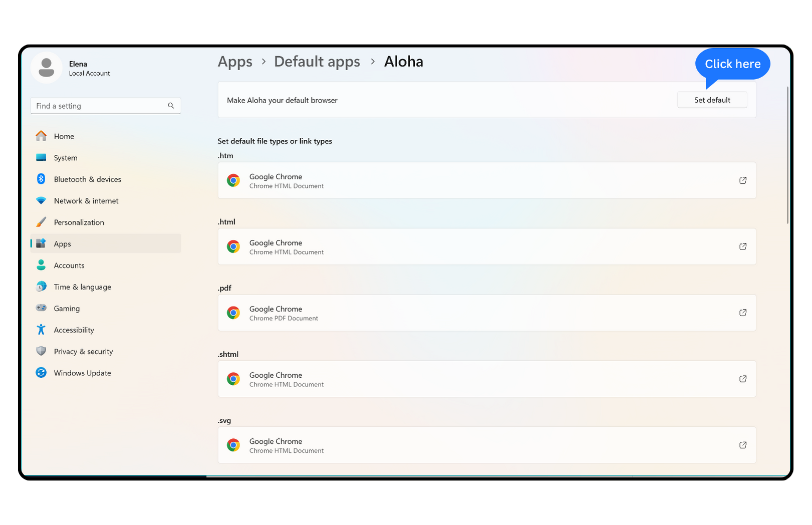
Task: Click the Accounts person icon
Action: (x=41, y=265)
